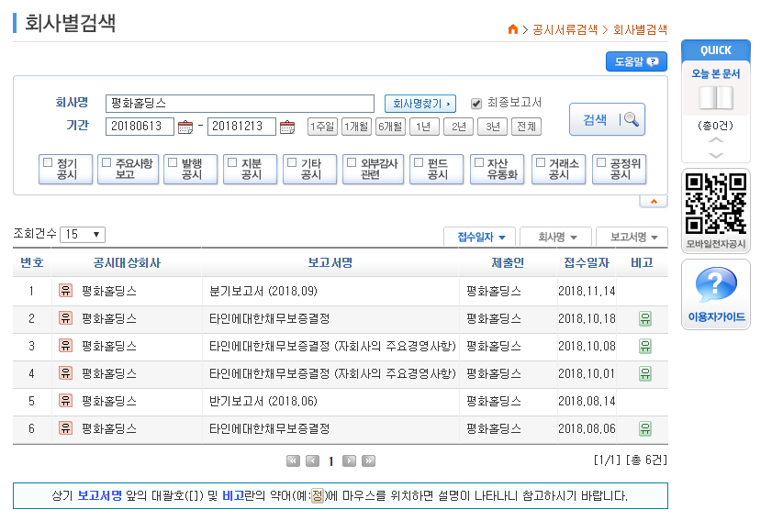Click the start date field 20180613
783x532 pixels.
tap(140, 127)
